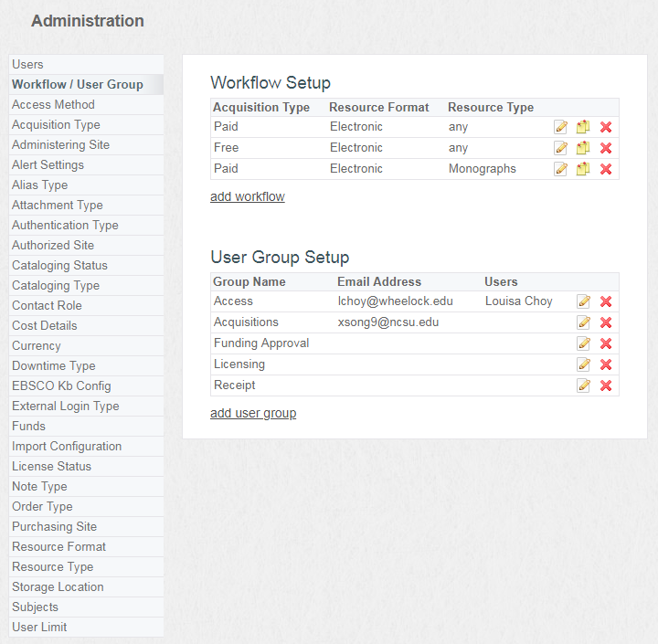Viewport: 658px width, 644px height.
Task: Open Administering Site settings
Action: pos(86,144)
